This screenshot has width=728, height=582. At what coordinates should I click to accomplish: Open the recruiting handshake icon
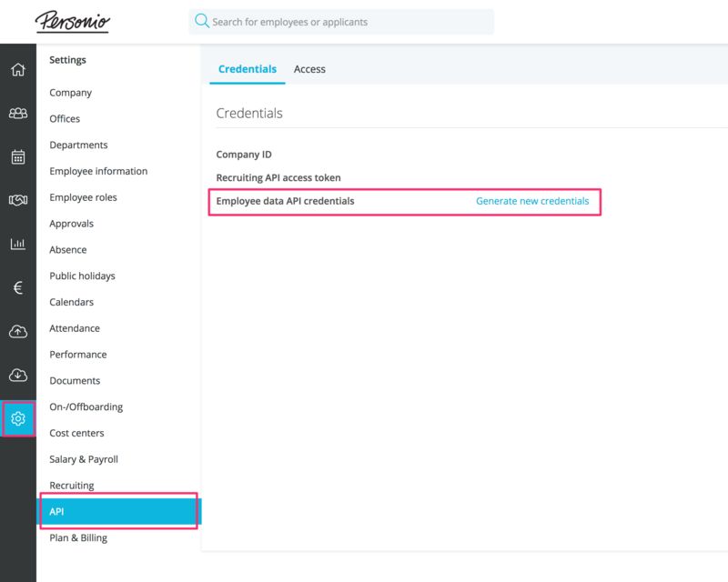point(17,200)
